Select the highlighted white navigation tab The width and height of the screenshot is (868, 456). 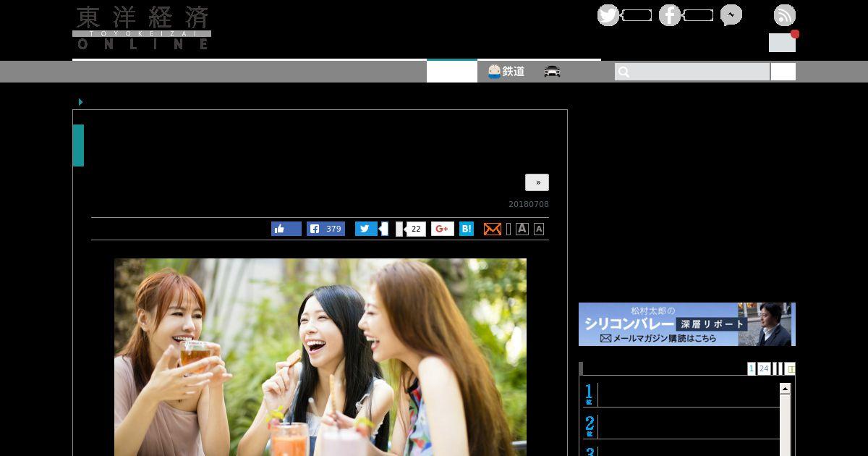452,72
